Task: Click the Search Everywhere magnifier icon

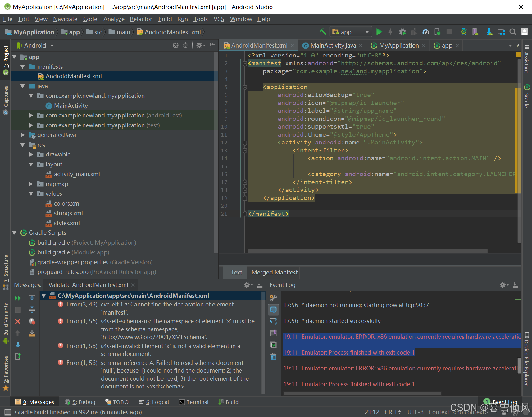Action: [513, 32]
